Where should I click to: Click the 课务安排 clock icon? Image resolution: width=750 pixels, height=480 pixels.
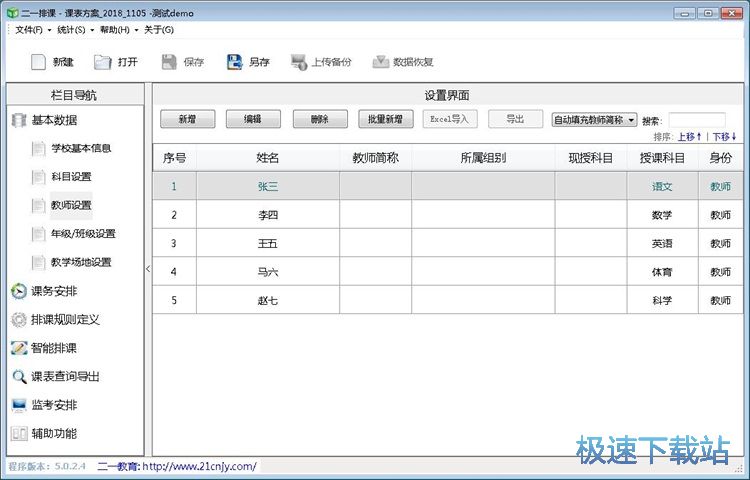19,291
